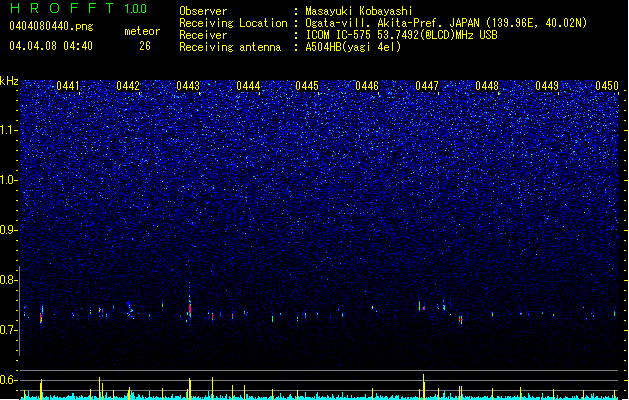Click the 0.6 frequency axis label

click(9, 380)
